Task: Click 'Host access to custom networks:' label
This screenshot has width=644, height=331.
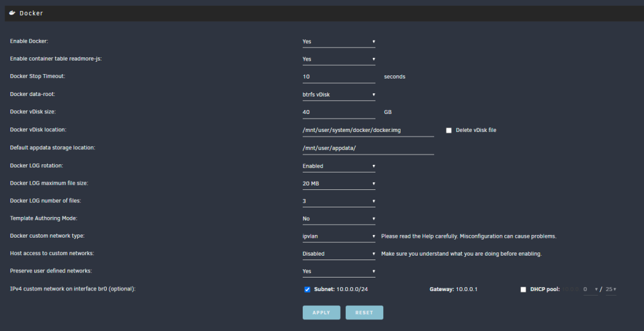Action: point(52,253)
